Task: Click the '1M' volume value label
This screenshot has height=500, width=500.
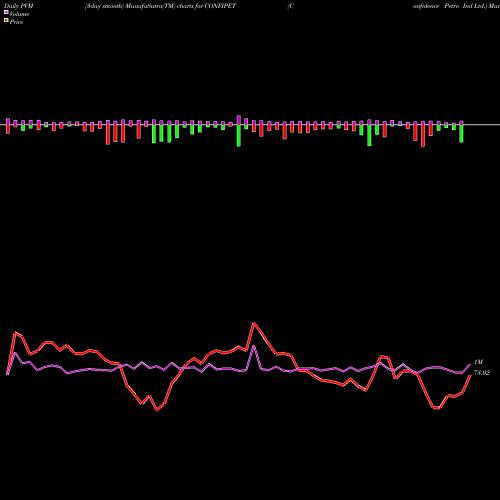Action: pos(478,362)
